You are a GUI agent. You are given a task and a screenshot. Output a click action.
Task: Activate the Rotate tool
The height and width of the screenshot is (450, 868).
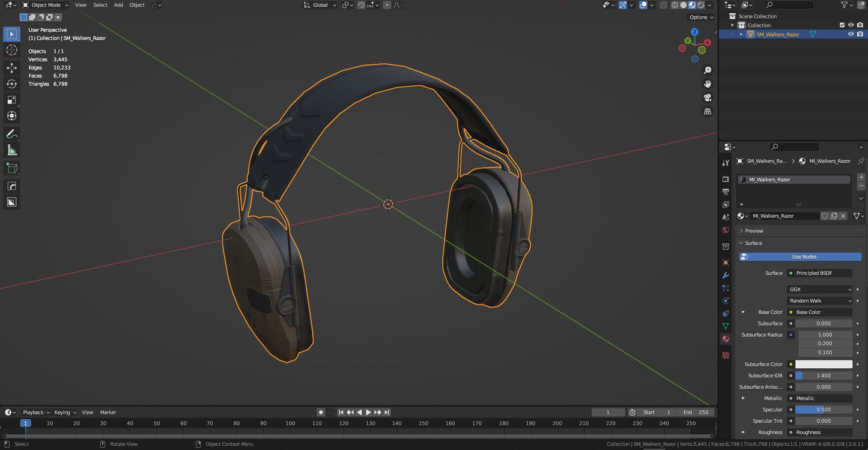11,84
